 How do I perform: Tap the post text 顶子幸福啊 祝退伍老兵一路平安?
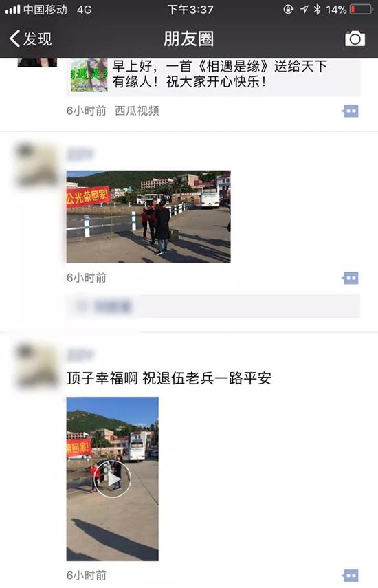pos(169,378)
